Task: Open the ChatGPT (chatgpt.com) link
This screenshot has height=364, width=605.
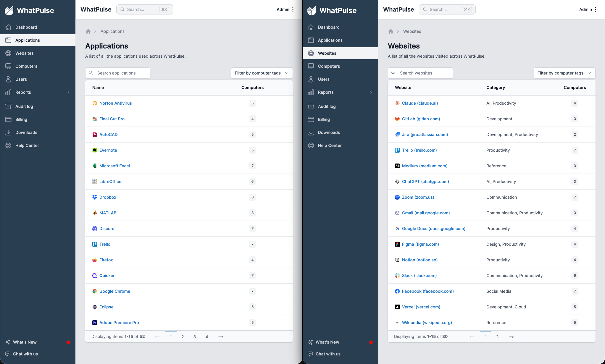Action: point(425,182)
